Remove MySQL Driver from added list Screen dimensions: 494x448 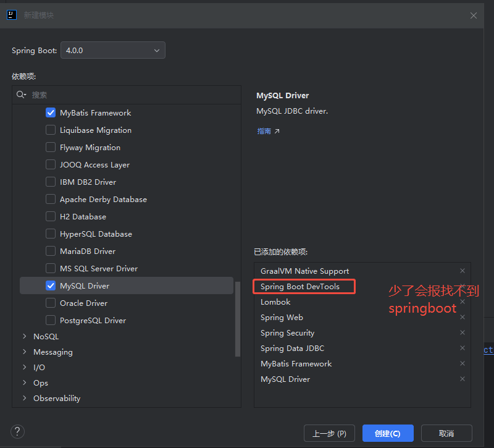pyautogui.click(x=462, y=379)
